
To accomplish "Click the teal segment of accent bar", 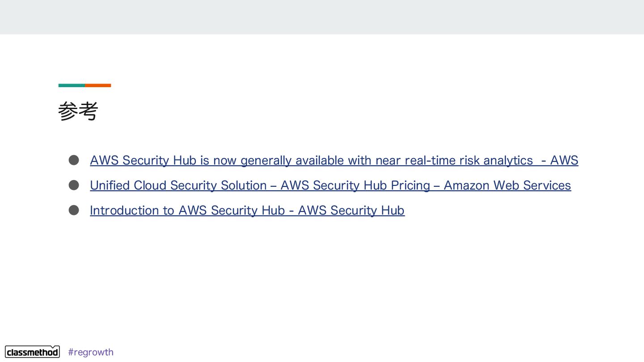I will pyautogui.click(x=72, y=85).
